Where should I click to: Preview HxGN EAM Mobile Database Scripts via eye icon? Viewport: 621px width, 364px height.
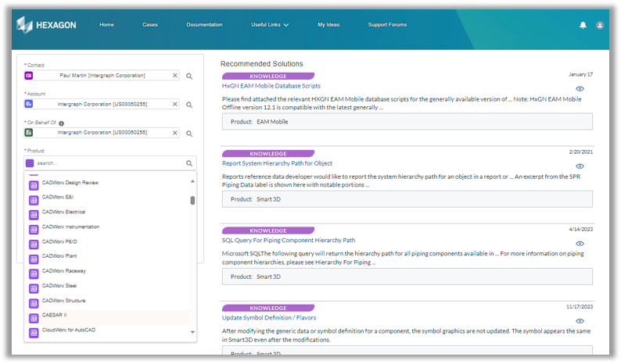580,88
